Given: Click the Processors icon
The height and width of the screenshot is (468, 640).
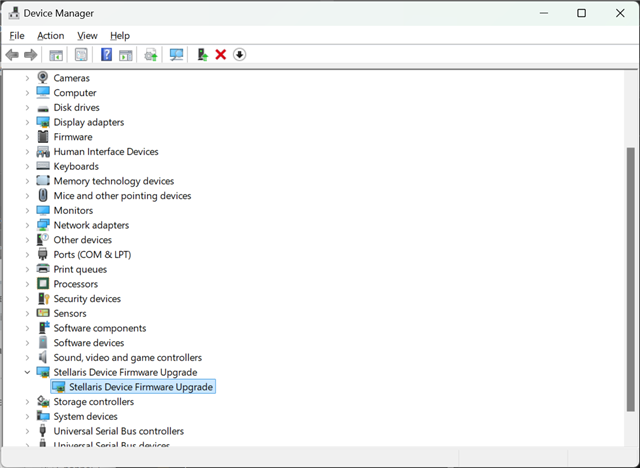Looking at the screenshot, I should 43,284.
